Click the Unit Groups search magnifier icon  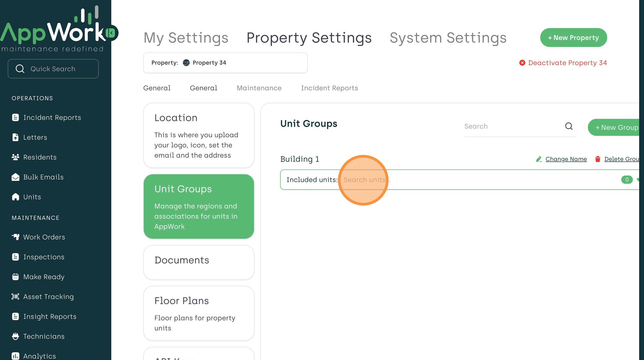[569, 126]
